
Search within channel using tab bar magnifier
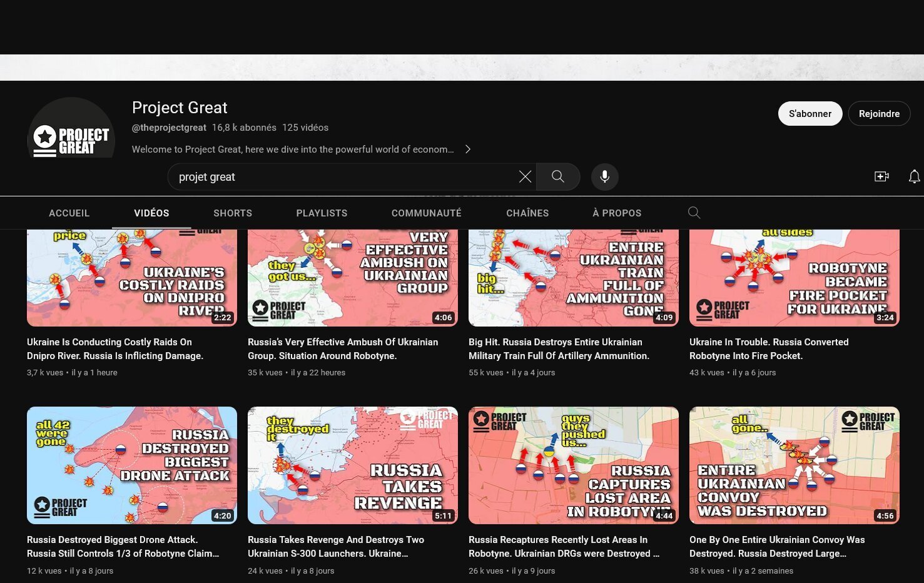point(694,213)
